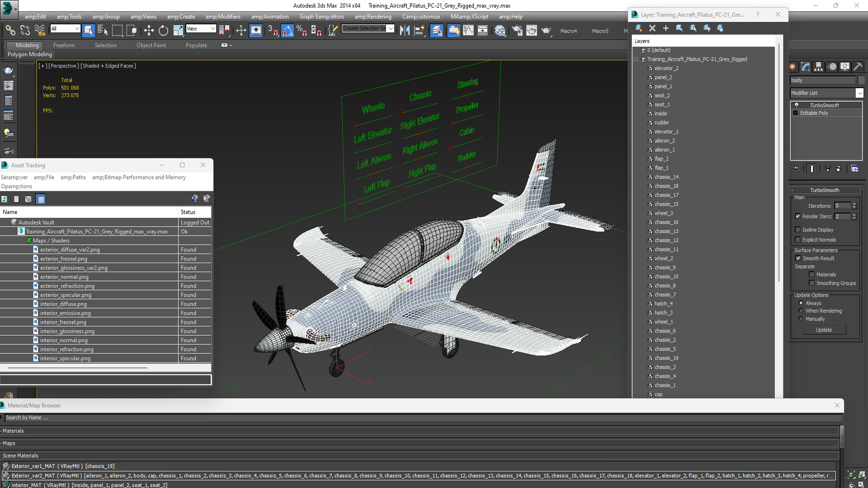Image resolution: width=868 pixels, height=488 pixels.
Task: Freeze all layers icon in Layer dialog
Action: coord(720,28)
